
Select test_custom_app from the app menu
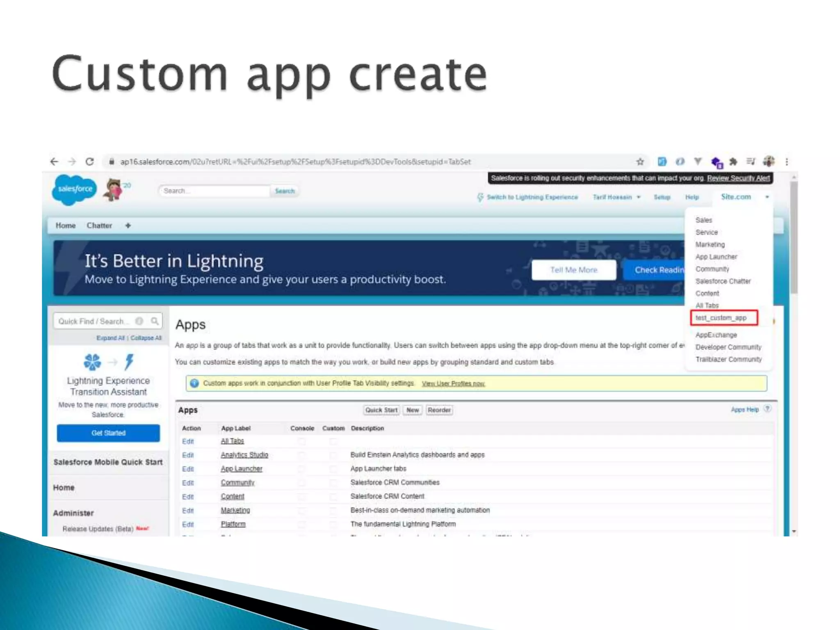(721, 318)
